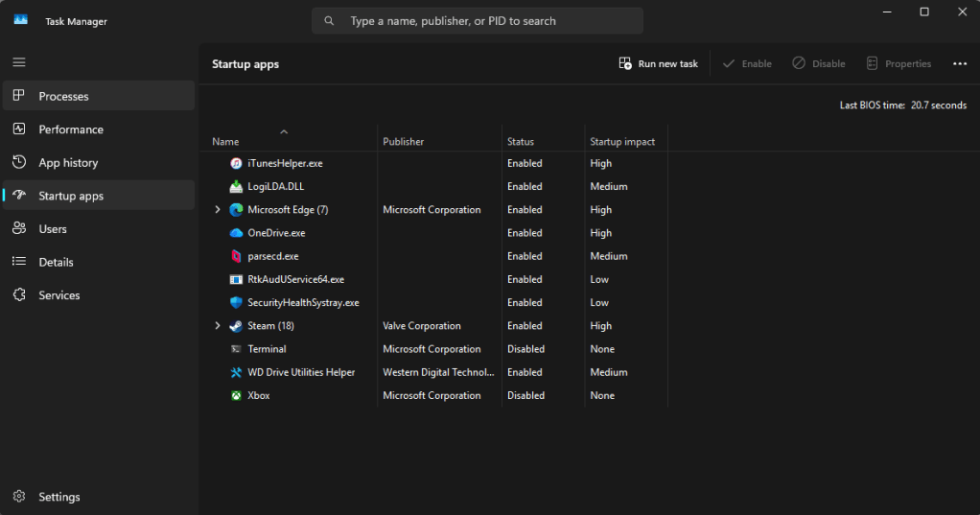Click the RtkAudUService64.exe icon

(236, 279)
